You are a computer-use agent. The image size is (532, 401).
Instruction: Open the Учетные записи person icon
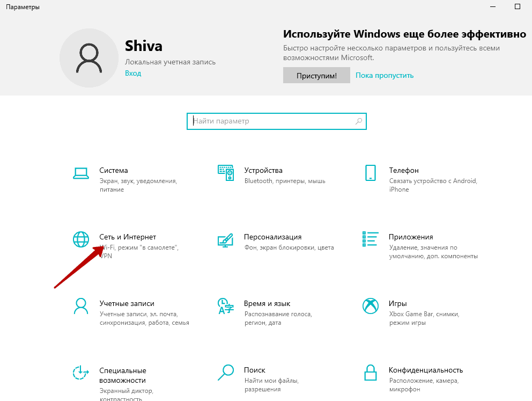[81, 307]
